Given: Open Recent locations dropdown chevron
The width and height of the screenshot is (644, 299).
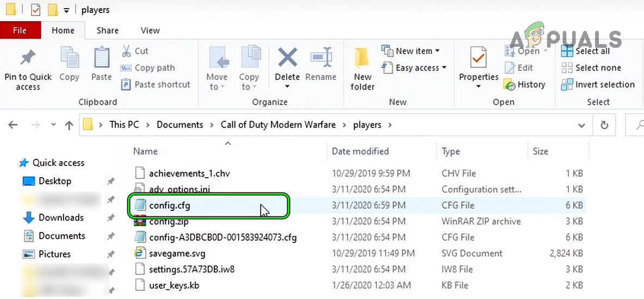Looking at the screenshot, I should tap(53, 125).
